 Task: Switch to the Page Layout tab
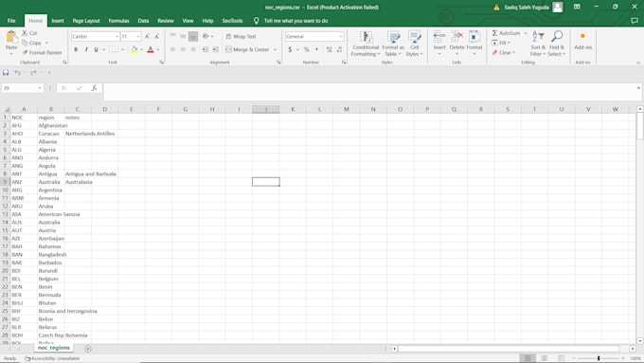coord(86,21)
